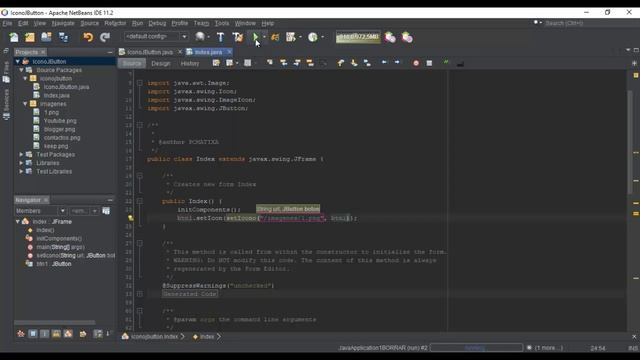
Task: Click the editor vertical scrollbar
Action: point(630,142)
